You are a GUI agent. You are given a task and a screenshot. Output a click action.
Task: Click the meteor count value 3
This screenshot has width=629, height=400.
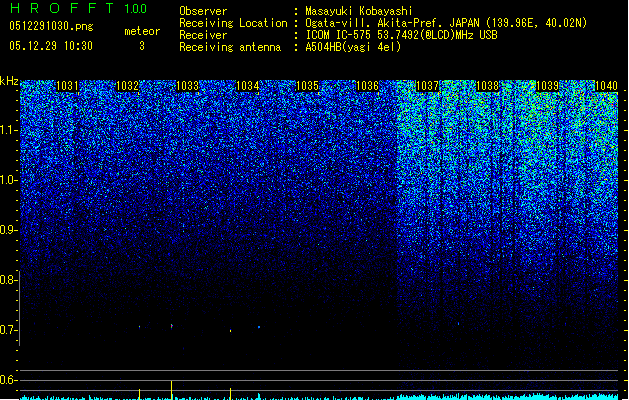point(142,46)
